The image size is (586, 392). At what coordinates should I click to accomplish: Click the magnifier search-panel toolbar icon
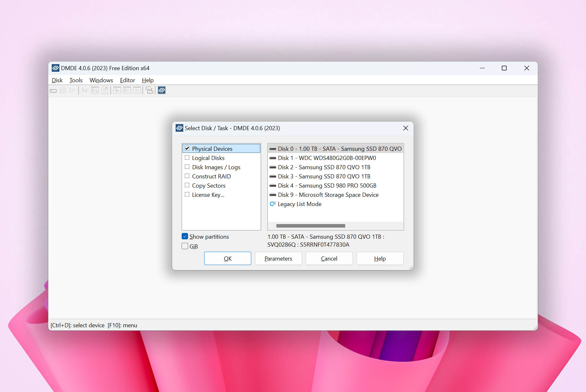coord(95,90)
